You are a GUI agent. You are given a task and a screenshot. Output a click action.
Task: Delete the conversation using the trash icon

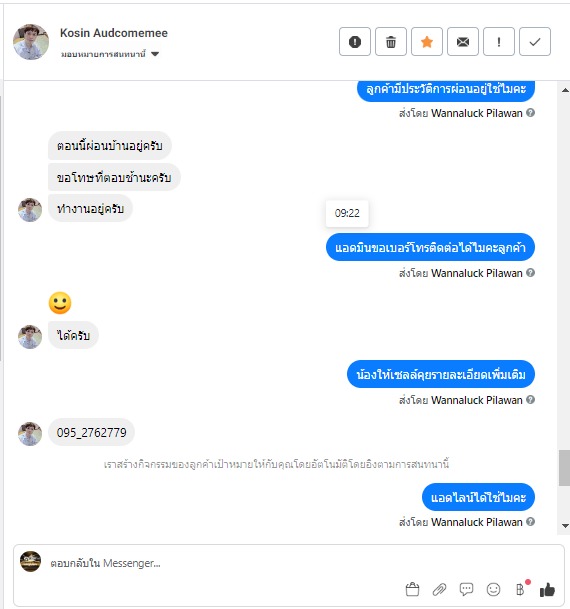click(x=391, y=42)
